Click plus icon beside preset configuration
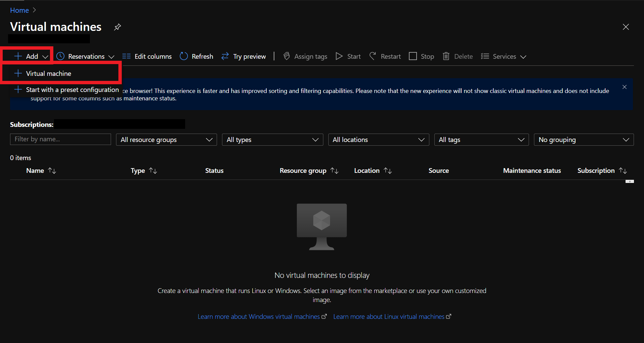Viewport: 644px width, 343px height. [x=18, y=89]
